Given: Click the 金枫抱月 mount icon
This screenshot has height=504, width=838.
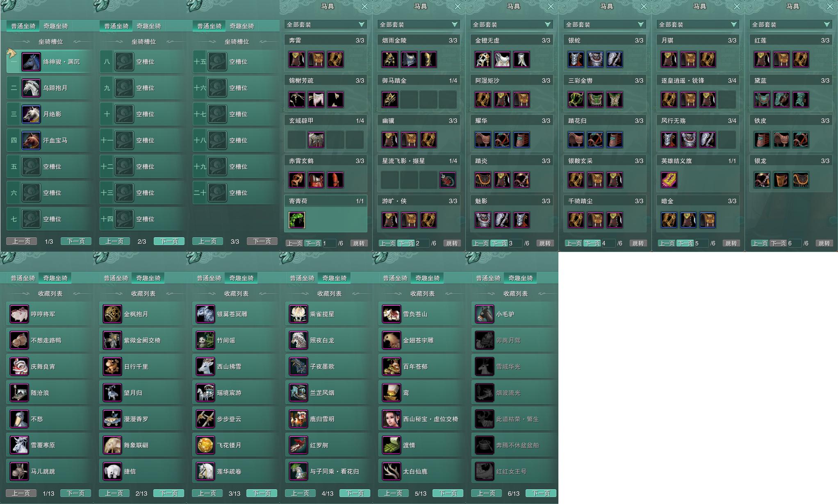Looking at the screenshot, I should click(x=112, y=314).
